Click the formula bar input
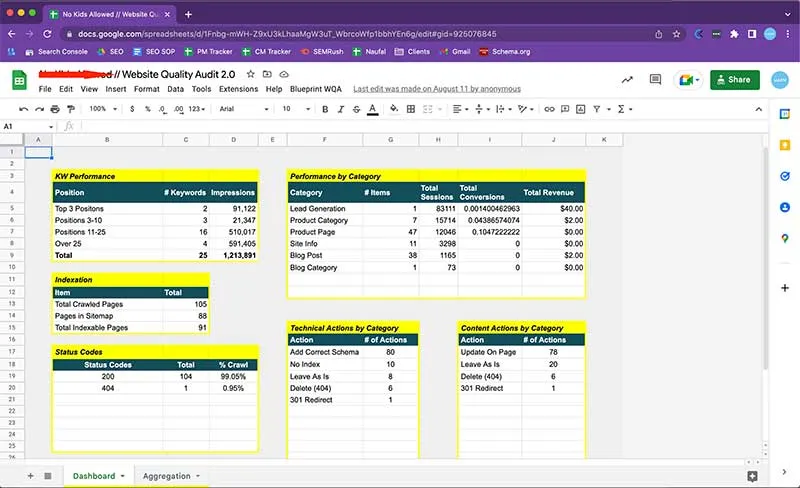This screenshot has height=488, width=800. click(423, 126)
